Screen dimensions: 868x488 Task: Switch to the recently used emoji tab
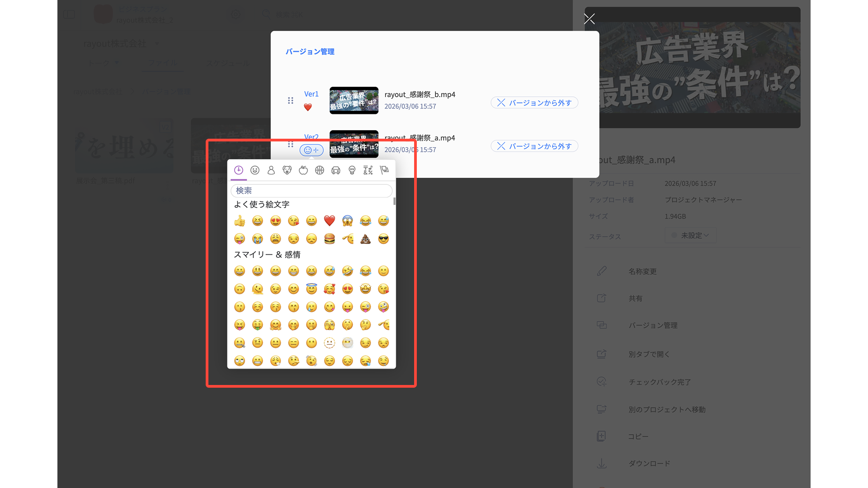[x=239, y=170]
